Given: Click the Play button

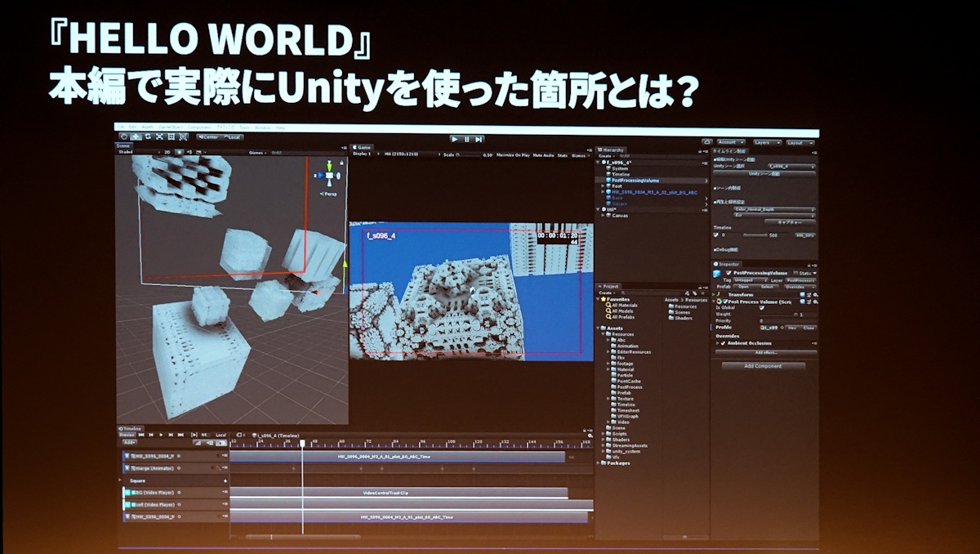Looking at the screenshot, I should tap(455, 139).
